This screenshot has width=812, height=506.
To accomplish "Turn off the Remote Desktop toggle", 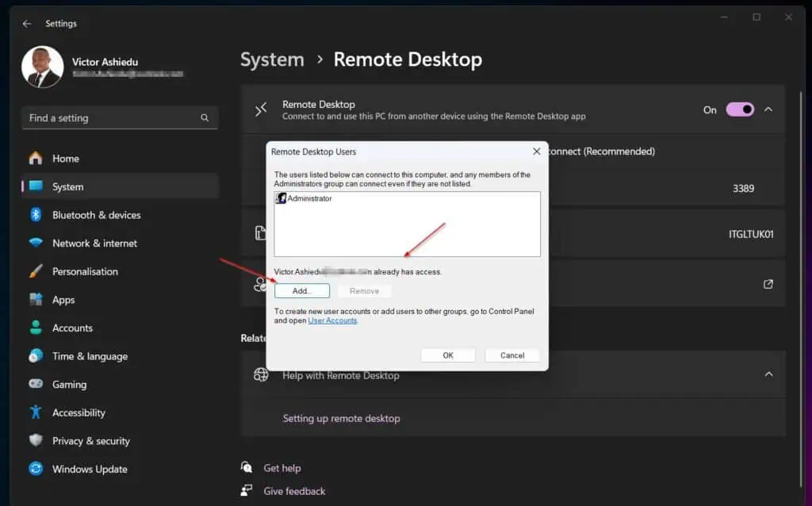I will [740, 109].
